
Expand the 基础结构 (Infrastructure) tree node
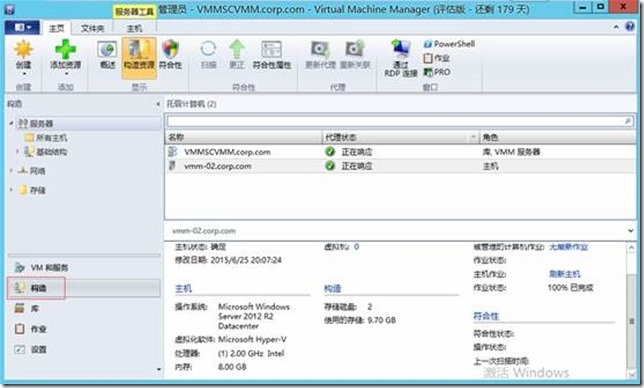point(17,152)
